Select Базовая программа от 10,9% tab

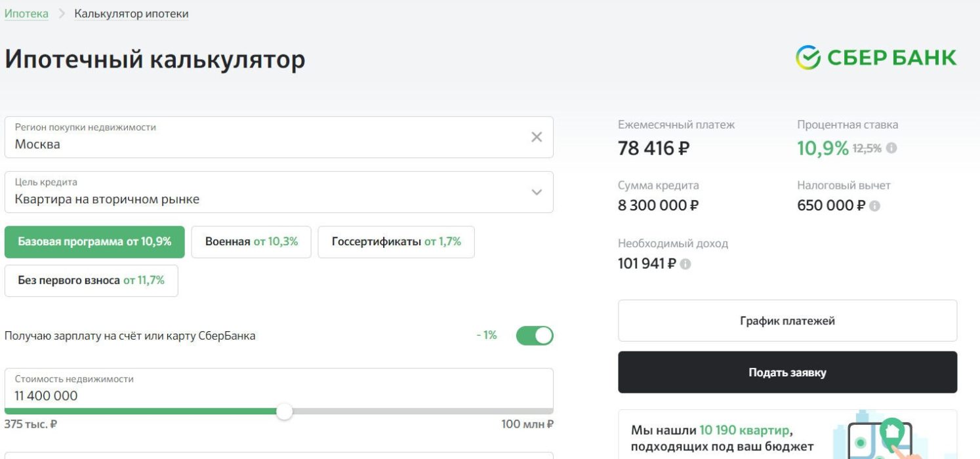(94, 242)
